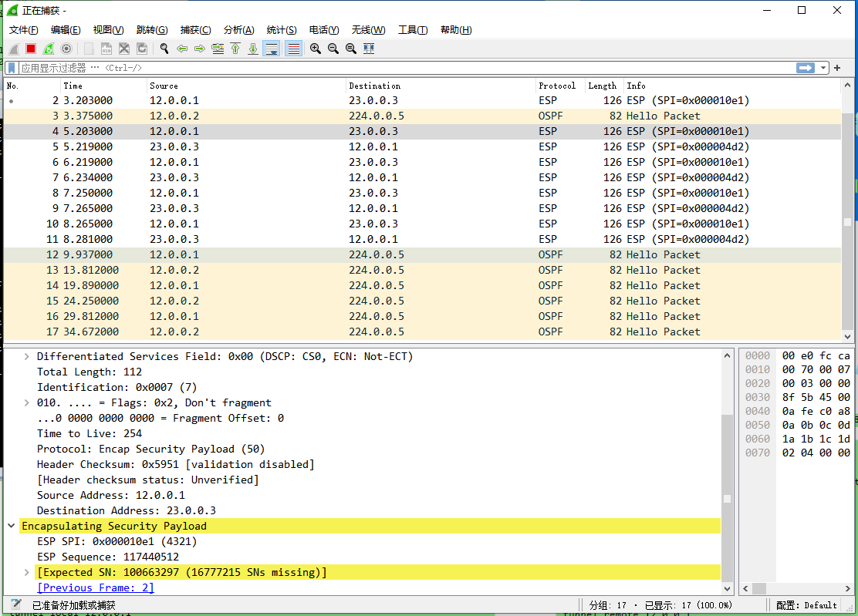Stop the live capture with red square icon
Screen dimensions: 858x616
pyautogui.click(x=29, y=48)
